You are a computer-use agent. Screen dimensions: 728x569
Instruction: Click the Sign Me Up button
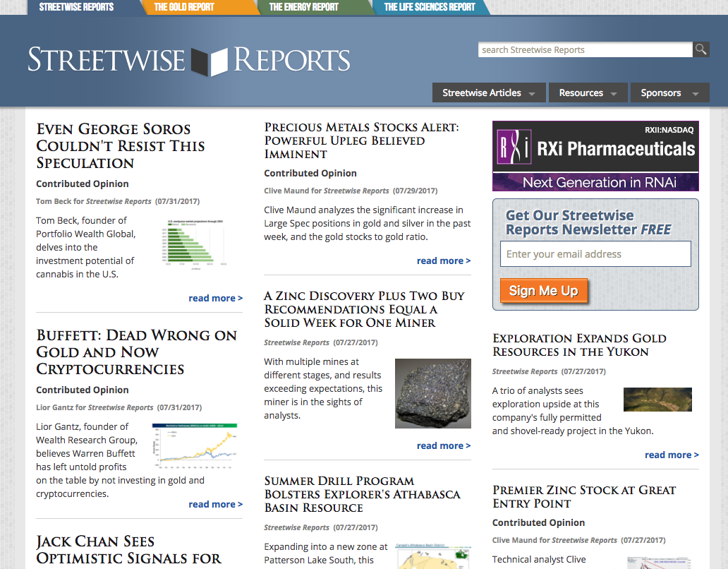click(x=544, y=291)
